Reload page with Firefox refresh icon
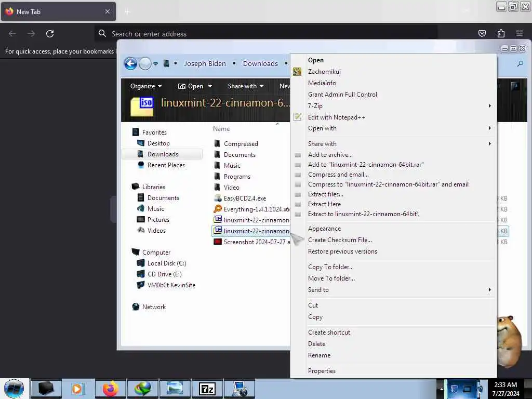 [50, 34]
